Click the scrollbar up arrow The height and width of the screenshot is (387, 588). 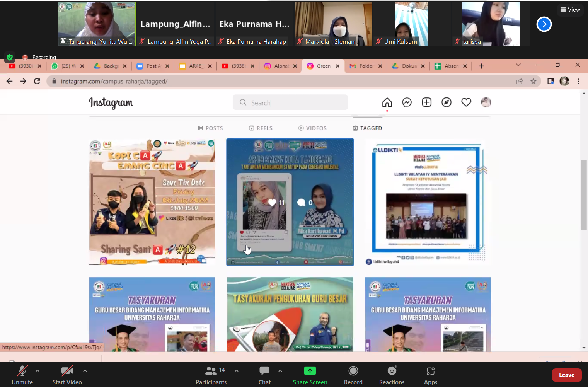point(584,93)
